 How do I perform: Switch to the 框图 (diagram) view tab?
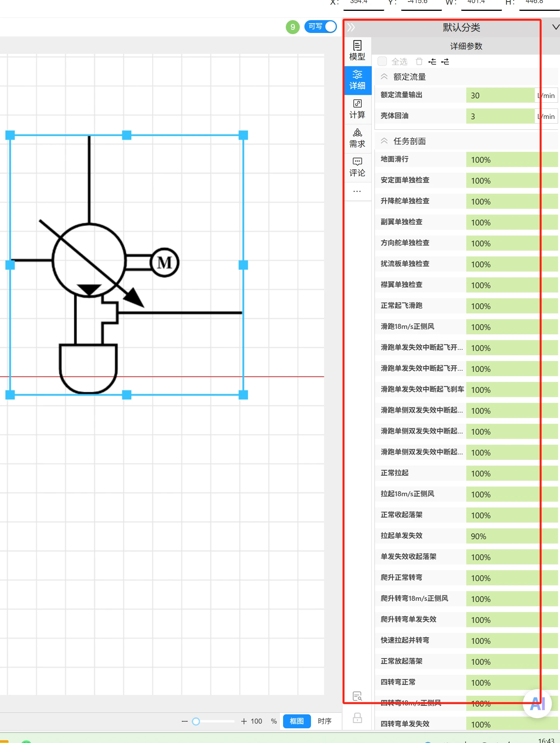pos(297,721)
